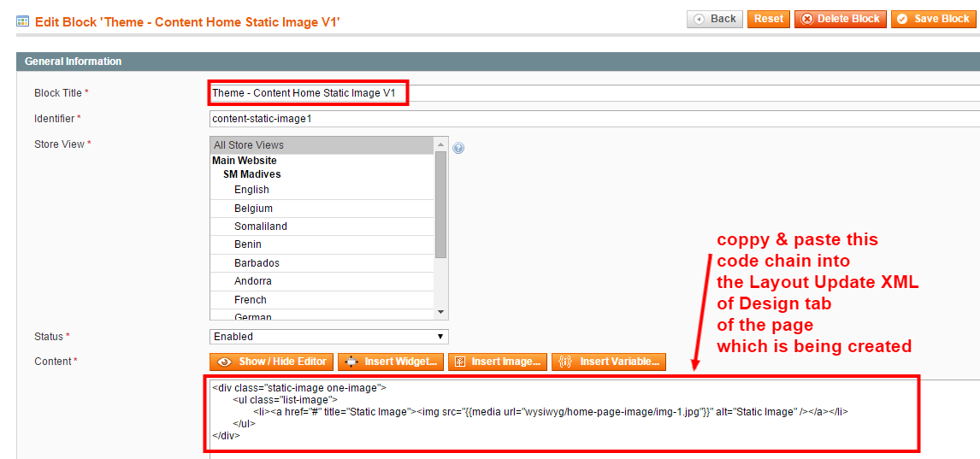Select All Store Views option

coord(322,145)
